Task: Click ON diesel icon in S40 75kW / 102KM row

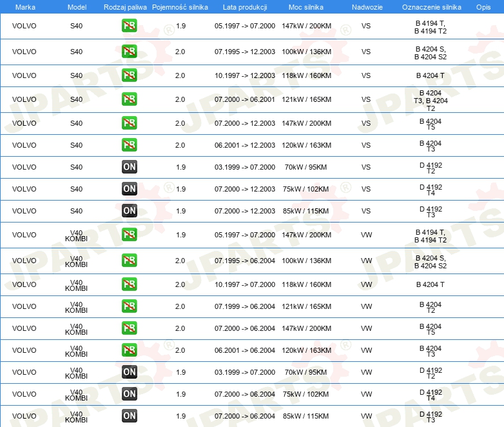Action: click(129, 189)
